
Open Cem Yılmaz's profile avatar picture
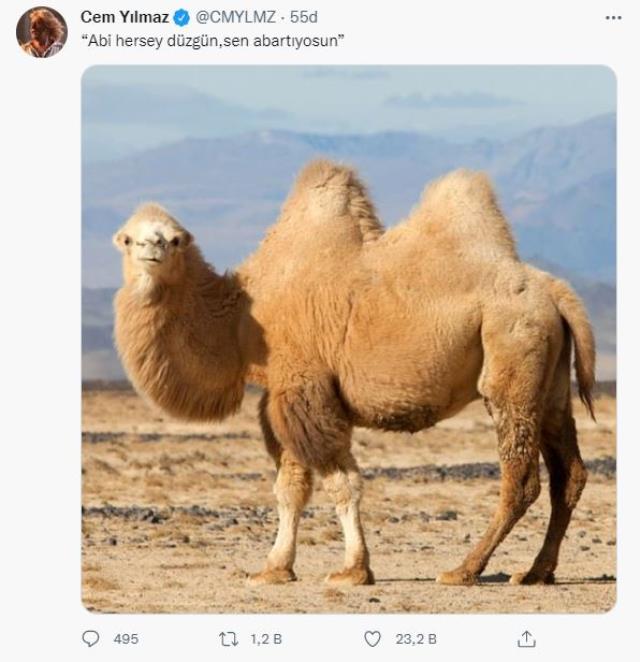pyautogui.click(x=42, y=32)
